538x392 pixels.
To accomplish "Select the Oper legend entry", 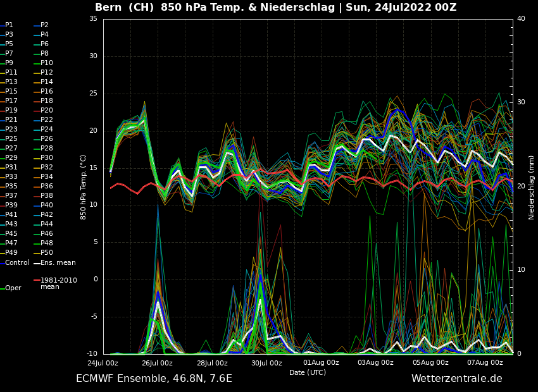I will click(x=13, y=288).
